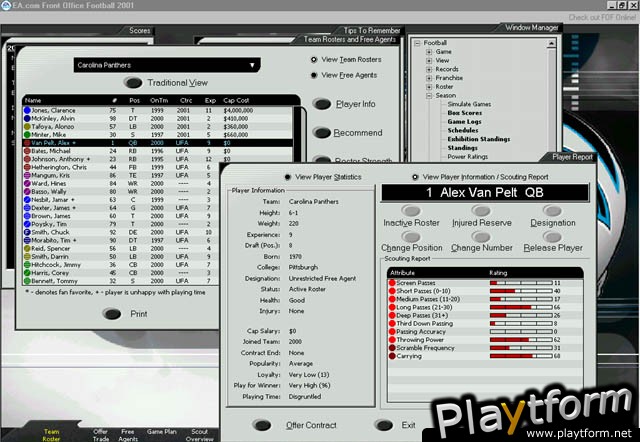
Task: Click purple dot icon beside Mangum, Kris
Action: (x=27, y=175)
